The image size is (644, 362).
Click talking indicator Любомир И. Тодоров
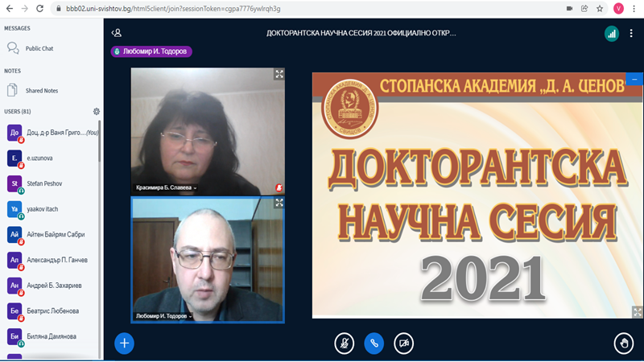tap(151, 51)
